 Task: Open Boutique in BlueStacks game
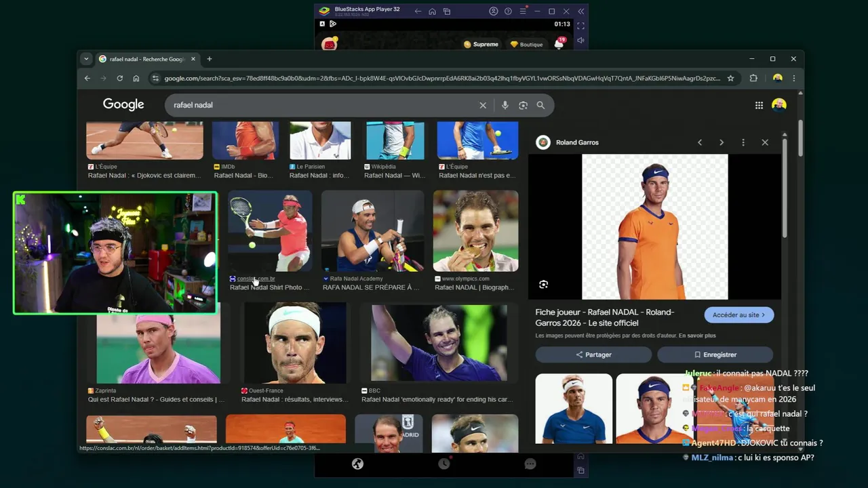527,44
